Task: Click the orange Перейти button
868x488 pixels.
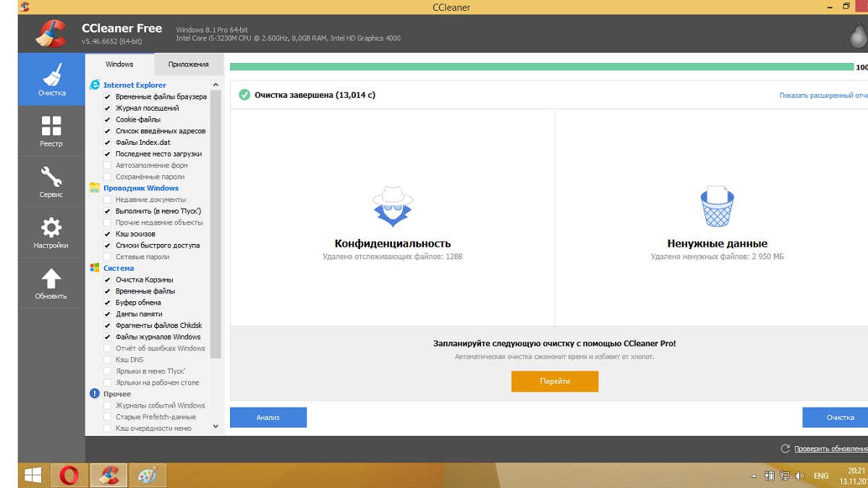Action: click(555, 382)
